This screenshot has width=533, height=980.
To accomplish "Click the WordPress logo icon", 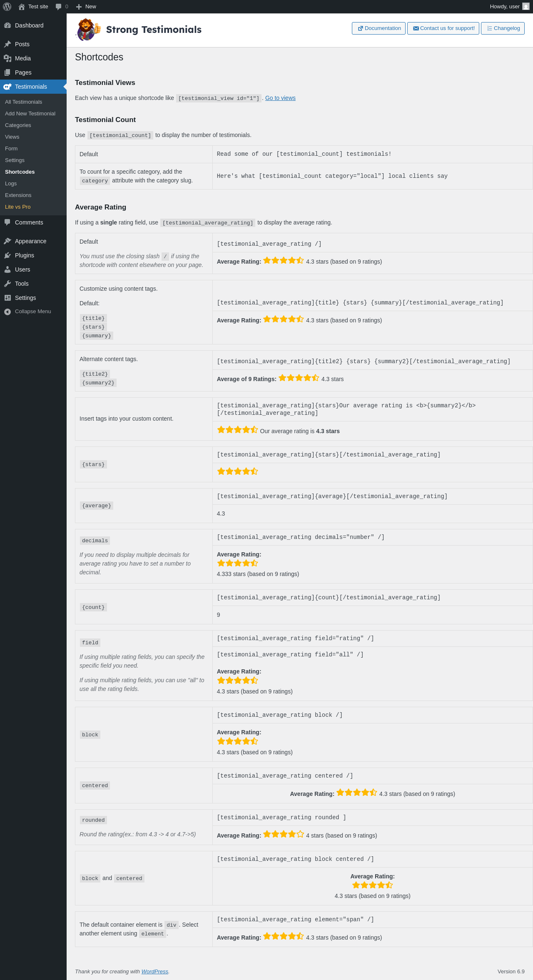I will click(7, 7).
